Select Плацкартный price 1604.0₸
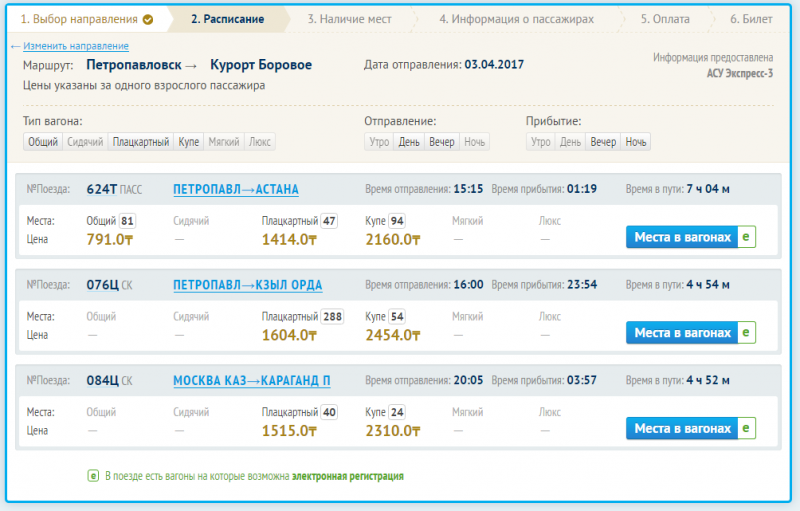Viewport: 800px width, 511px height. coord(289,335)
